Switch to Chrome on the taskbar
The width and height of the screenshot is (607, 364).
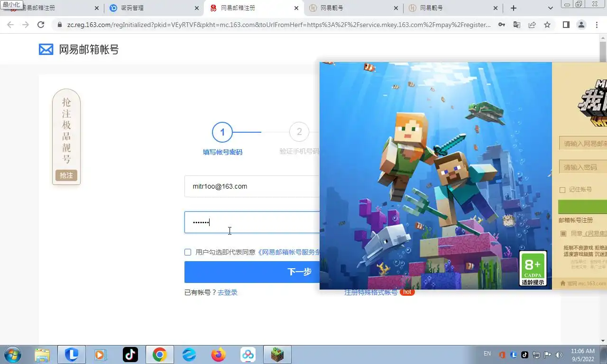(160, 355)
